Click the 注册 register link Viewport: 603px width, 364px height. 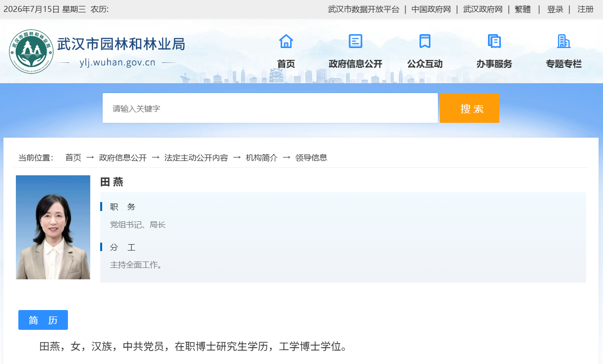[x=586, y=9]
